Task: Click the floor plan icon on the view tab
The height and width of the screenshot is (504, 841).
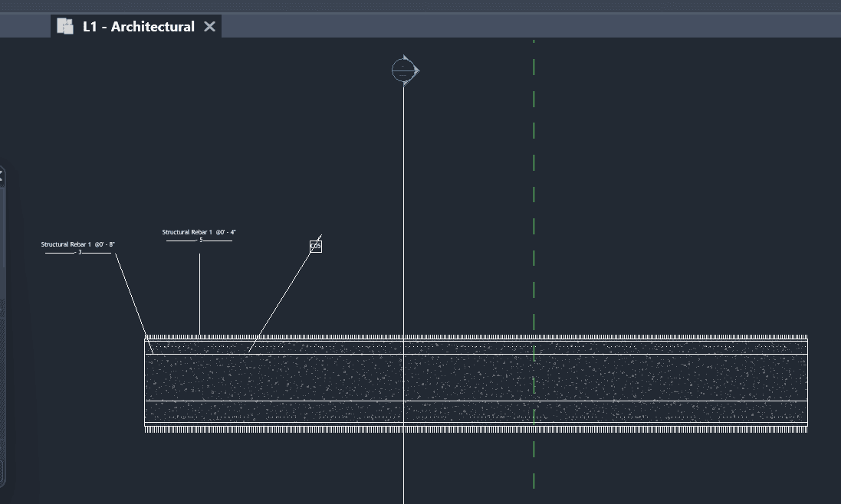Action: click(65, 27)
